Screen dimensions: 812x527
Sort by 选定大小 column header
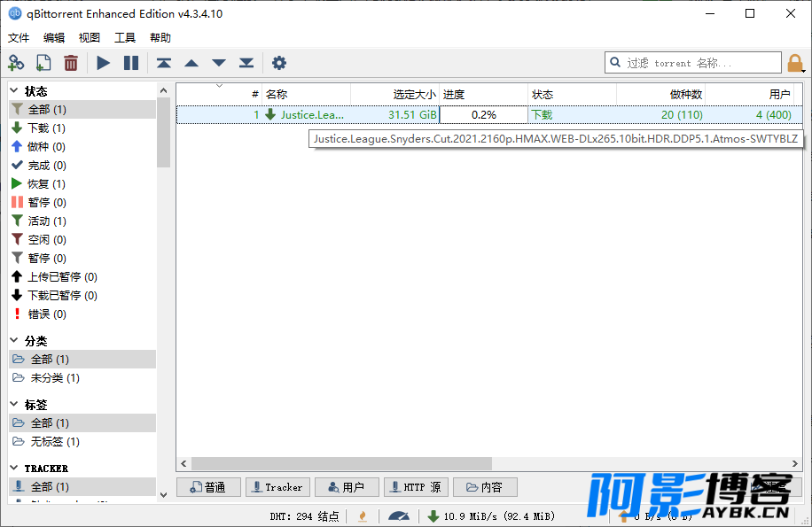click(394, 94)
